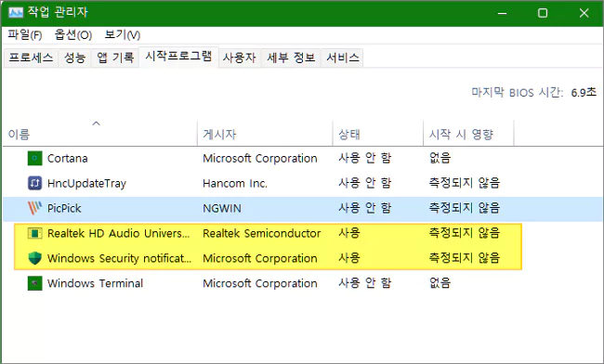Switch to the 사용자 tab
This screenshot has height=364, width=604.
(239, 58)
